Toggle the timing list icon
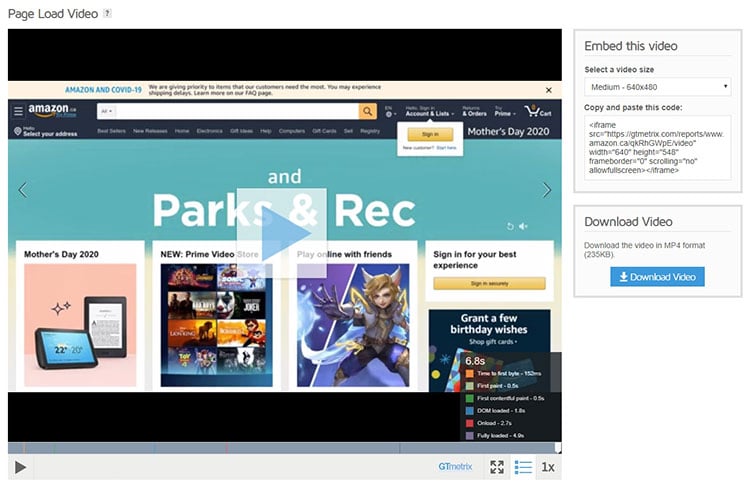 tap(523, 467)
